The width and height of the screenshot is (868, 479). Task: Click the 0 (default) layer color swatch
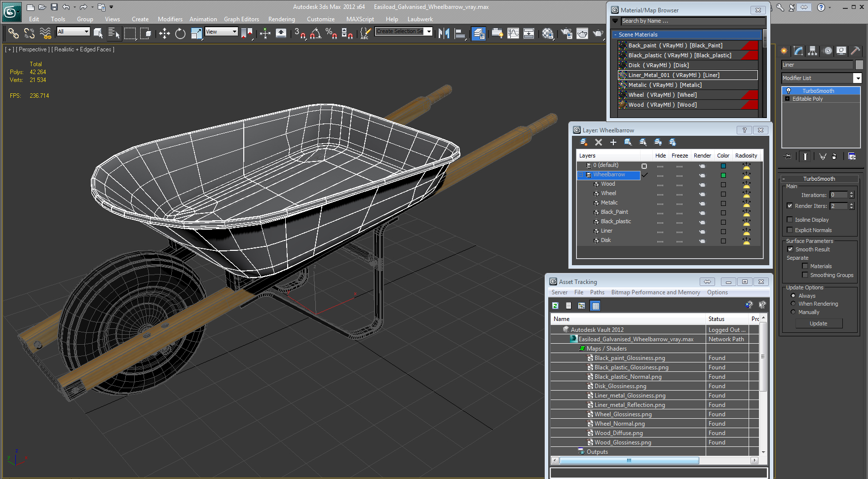click(x=723, y=166)
